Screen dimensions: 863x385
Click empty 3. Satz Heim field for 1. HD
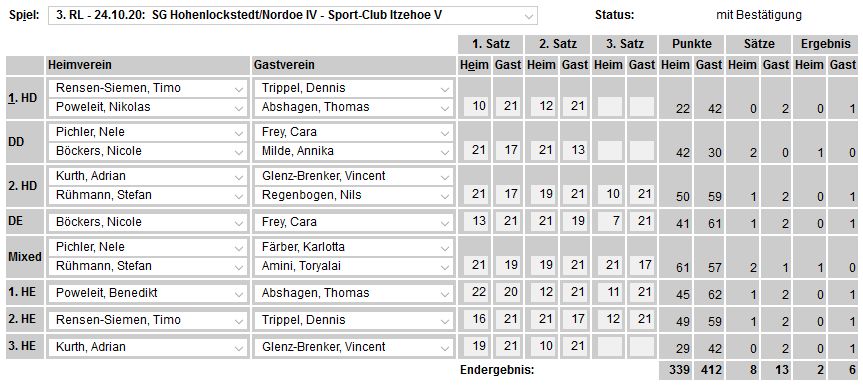(609, 106)
